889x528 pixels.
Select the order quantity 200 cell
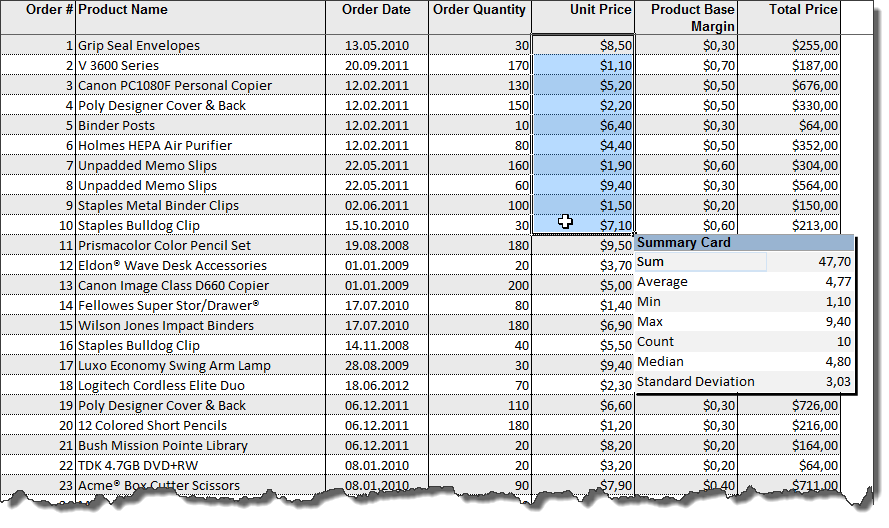click(x=480, y=285)
